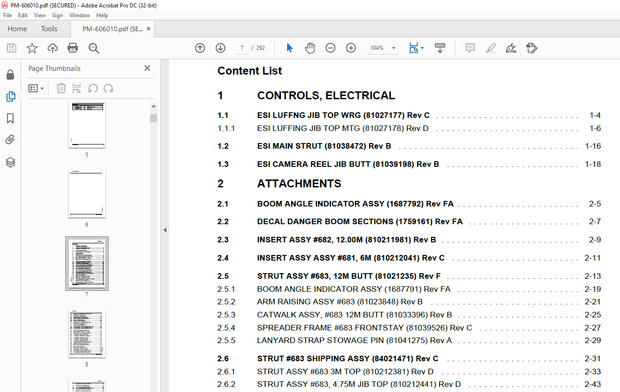Open STRUT #683 SHIPPING ASSY entry
620x392 pixels.
[348, 358]
